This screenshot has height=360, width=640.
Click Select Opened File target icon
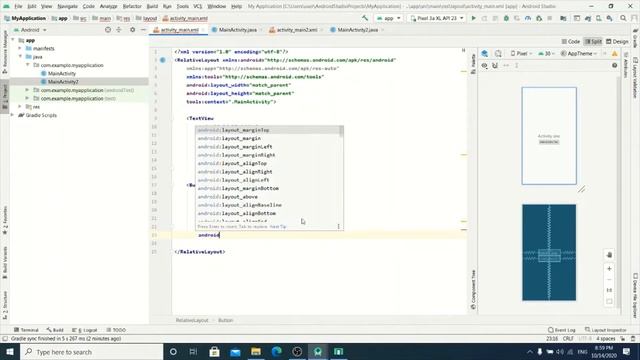coord(108,30)
